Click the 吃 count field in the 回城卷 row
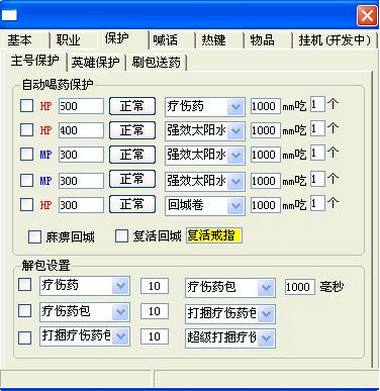This screenshot has width=380, height=391. pyautogui.click(x=317, y=203)
